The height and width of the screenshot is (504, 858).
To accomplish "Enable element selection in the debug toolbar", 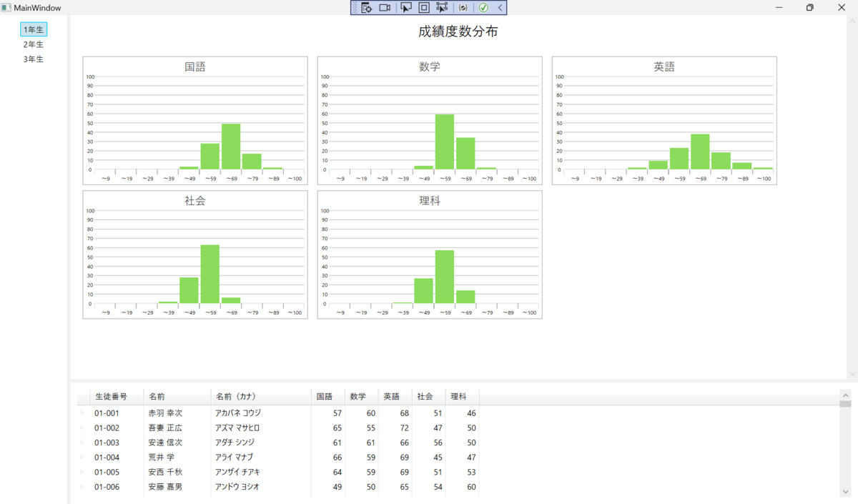I will click(x=404, y=7).
